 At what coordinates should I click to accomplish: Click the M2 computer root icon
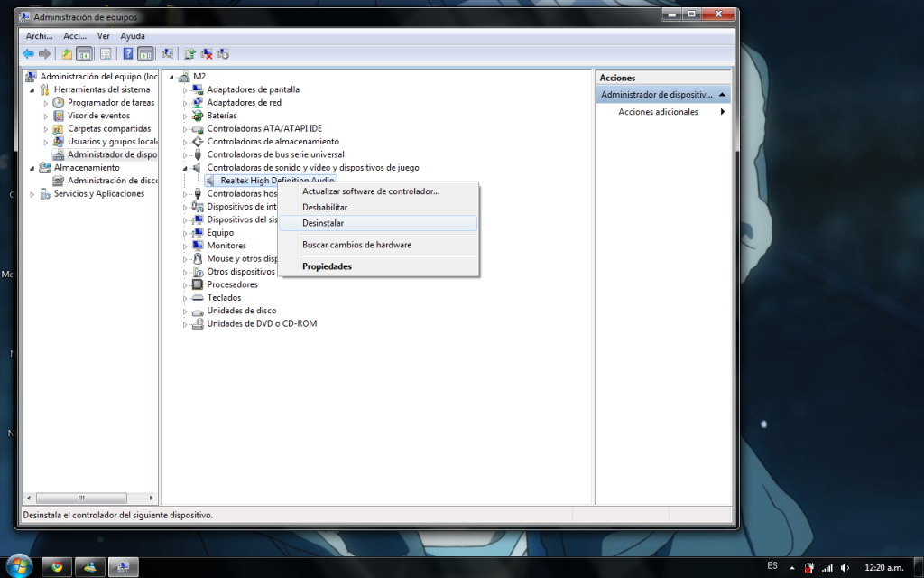(184, 77)
